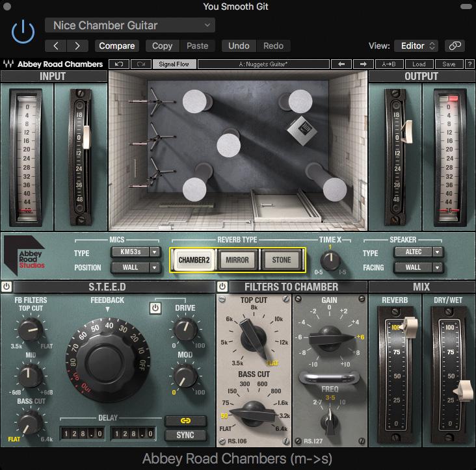Click the DRIVE knob
This screenshot has height=470, width=476.
[185, 330]
